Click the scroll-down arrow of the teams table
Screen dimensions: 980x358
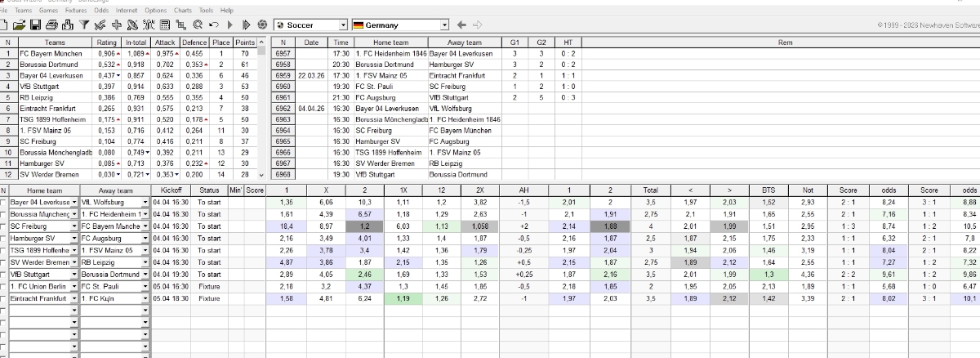pos(261,175)
